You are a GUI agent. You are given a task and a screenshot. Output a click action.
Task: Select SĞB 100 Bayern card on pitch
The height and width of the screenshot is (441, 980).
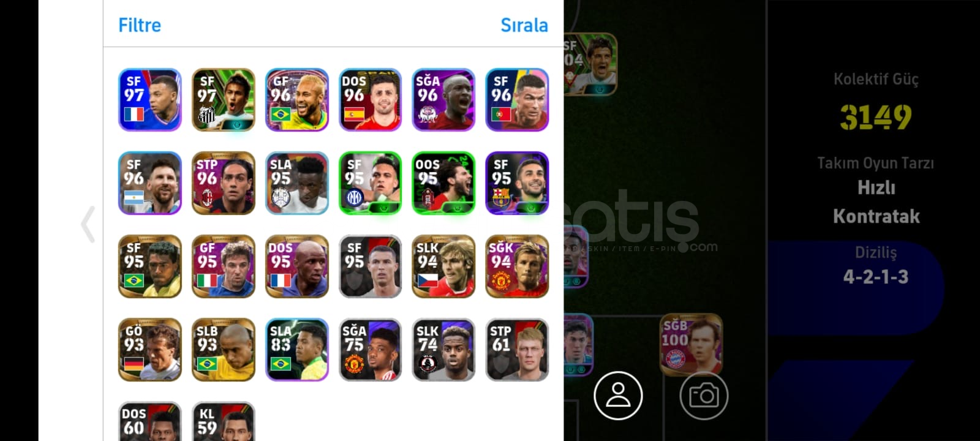coord(692,344)
